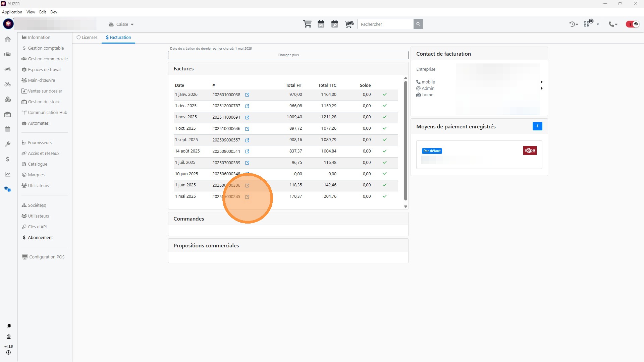Open the home icon in the left sidebar
Screen dimensions: 644x362
(x=8, y=39)
